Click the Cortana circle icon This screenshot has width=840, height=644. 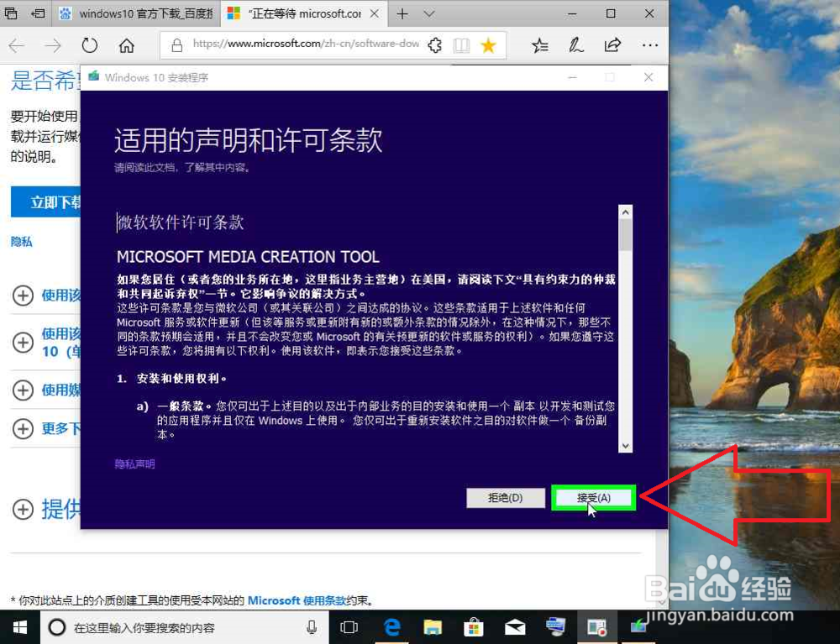click(x=57, y=627)
